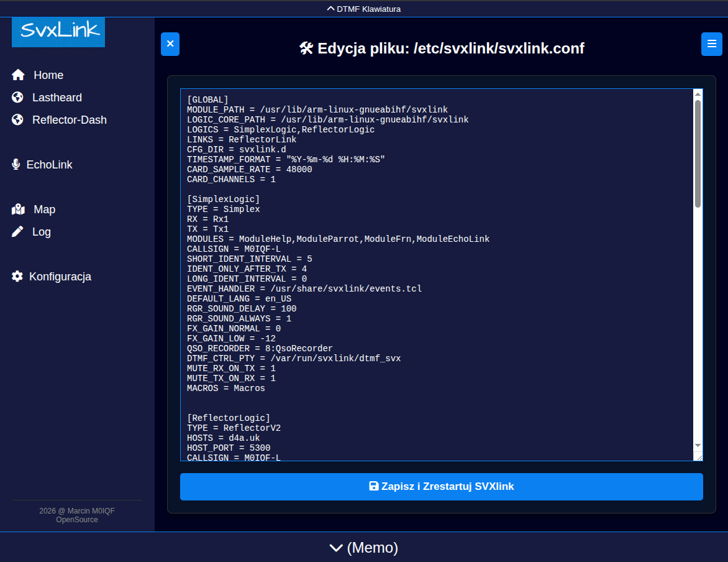Click the map icon in sidebar
This screenshot has height=562, width=728.
pyautogui.click(x=18, y=210)
